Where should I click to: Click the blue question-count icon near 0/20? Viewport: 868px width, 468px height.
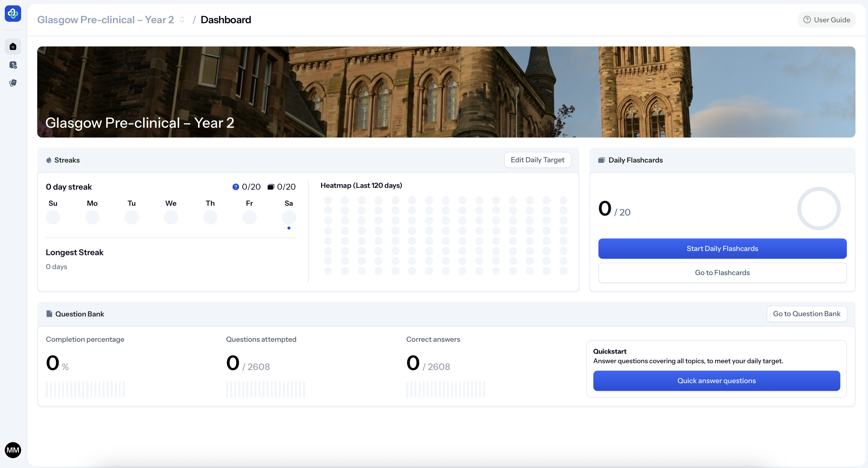point(236,187)
